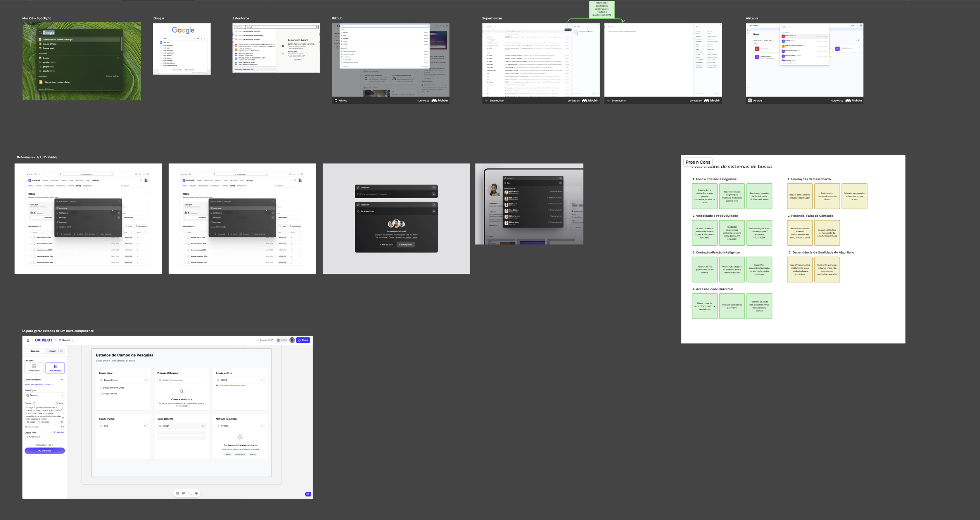Click the center view target icon
The height and width of the screenshot is (520, 980).
tap(196, 493)
